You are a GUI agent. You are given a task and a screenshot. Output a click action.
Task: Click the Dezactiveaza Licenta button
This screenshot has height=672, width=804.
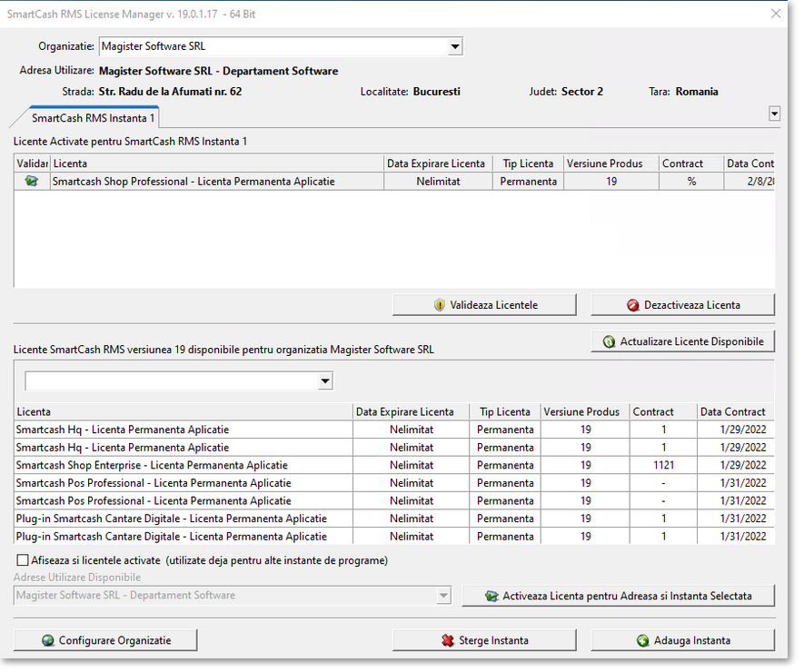(682, 305)
